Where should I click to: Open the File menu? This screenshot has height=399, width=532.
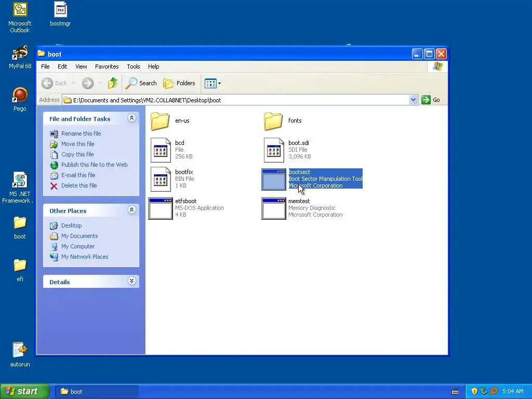pyautogui.click(x=45, y=66)
